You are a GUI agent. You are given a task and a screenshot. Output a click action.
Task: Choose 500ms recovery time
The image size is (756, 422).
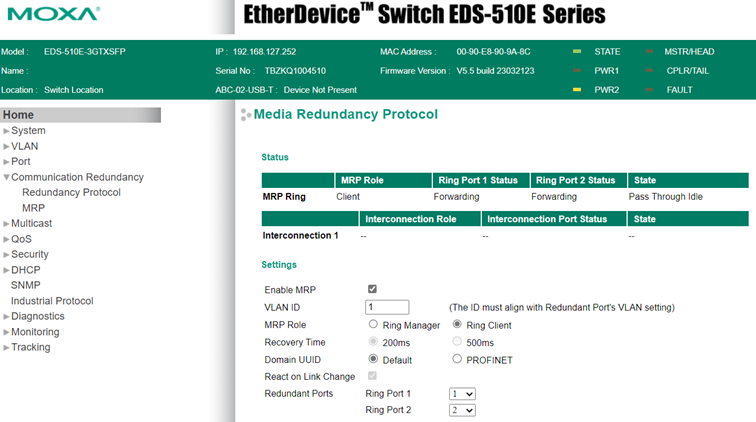(x=457, y=341)
